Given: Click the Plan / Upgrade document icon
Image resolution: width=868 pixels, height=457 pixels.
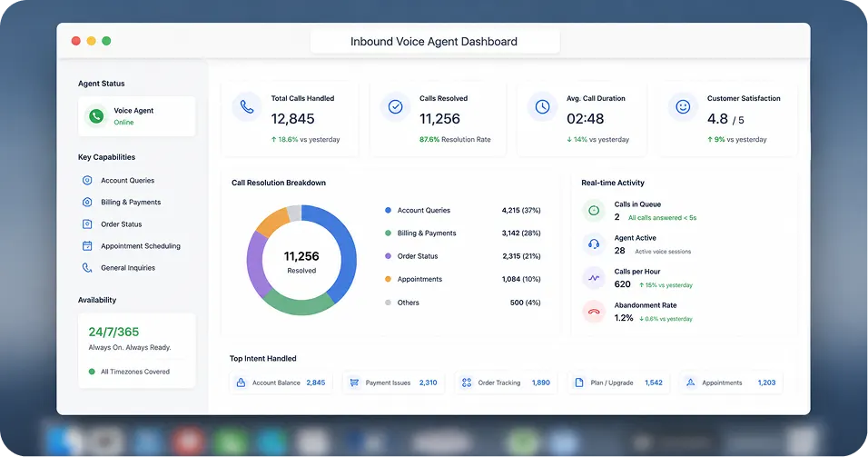Looking at the screenshot, I should pos(579,382).
